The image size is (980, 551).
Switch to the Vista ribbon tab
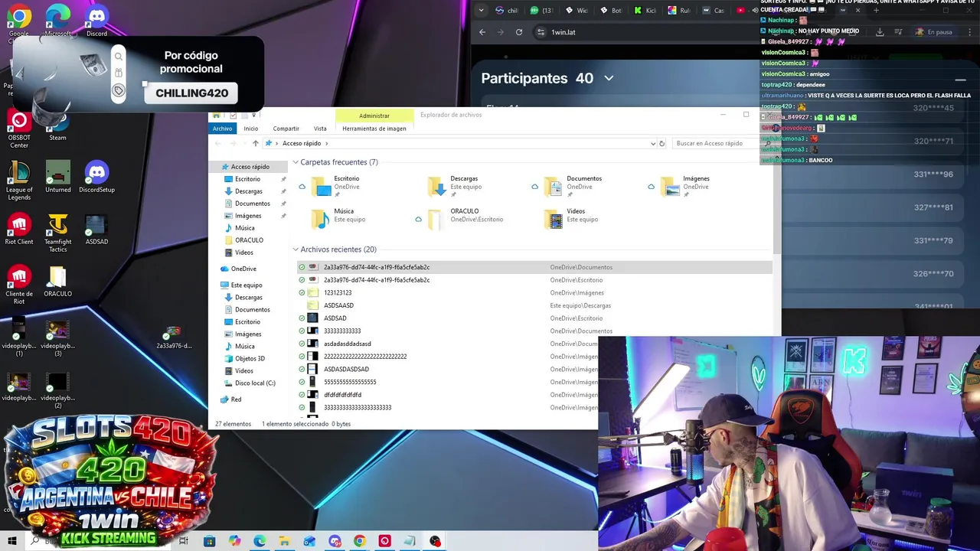[x=320, y=129]
